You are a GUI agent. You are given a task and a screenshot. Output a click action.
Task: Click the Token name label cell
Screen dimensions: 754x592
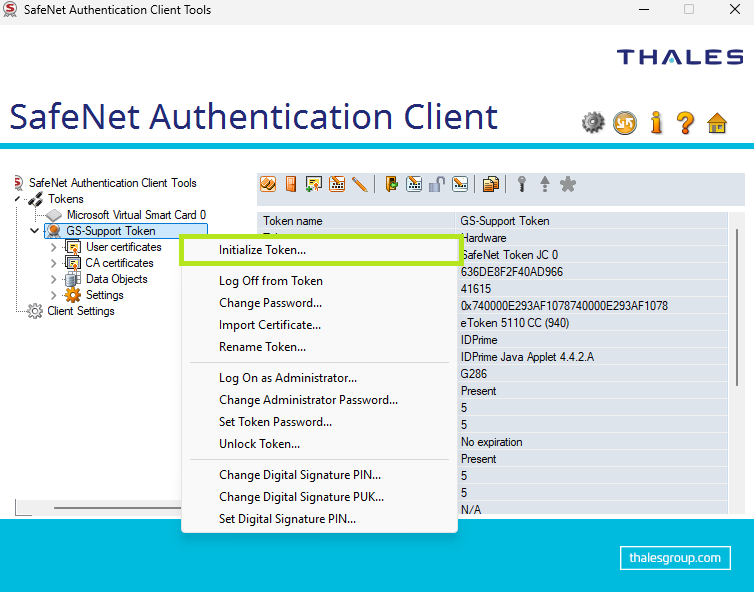pos(356,221)
